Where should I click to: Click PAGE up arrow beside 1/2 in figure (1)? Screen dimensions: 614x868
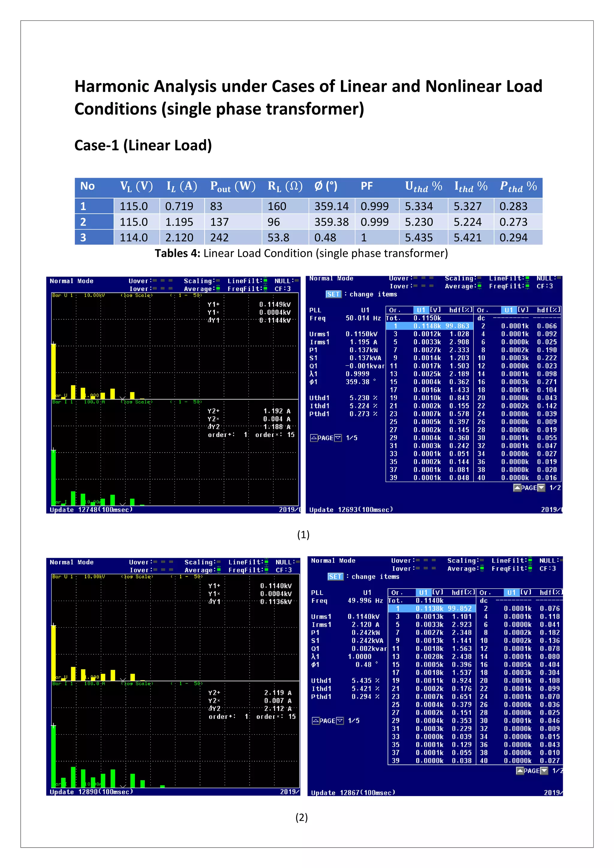[x=517, y=488]
